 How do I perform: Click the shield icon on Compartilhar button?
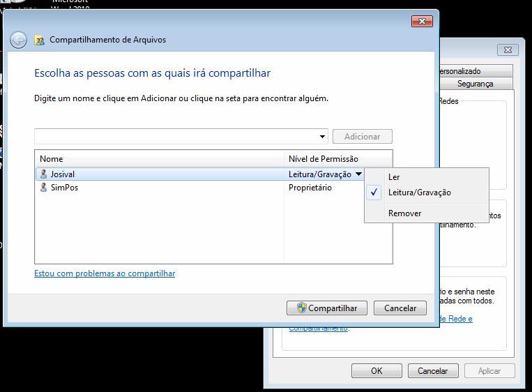point(301,308)
